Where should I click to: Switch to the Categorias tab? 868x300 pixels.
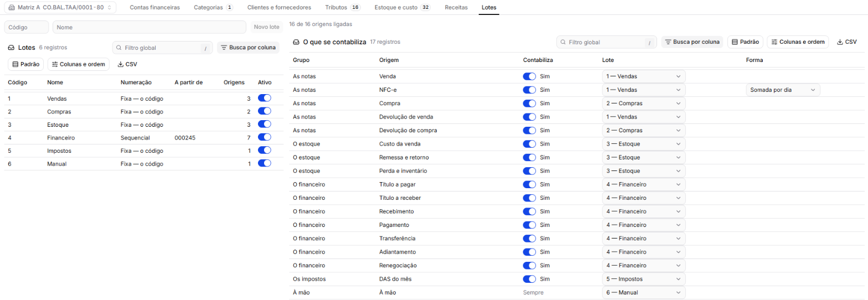click(214, 8)
